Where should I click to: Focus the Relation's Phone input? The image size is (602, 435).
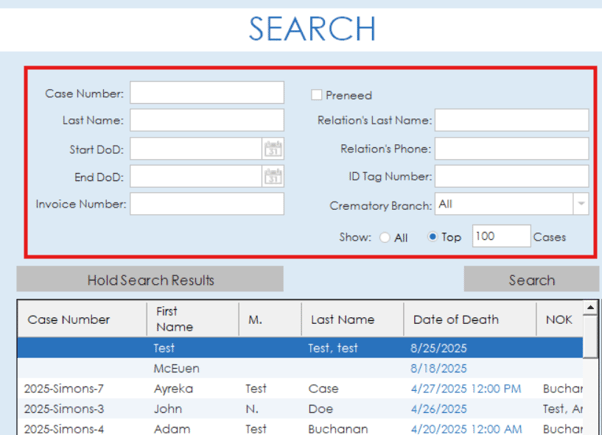511,149
